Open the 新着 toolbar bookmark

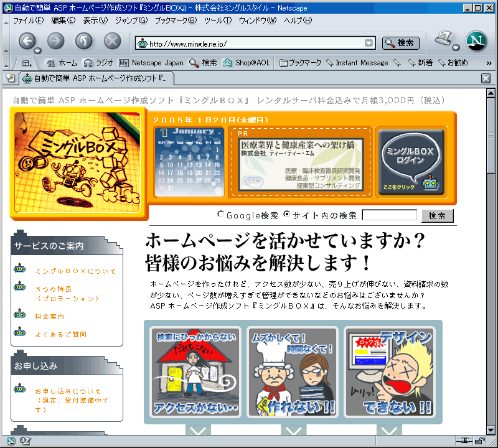click(x=421, y=63)
